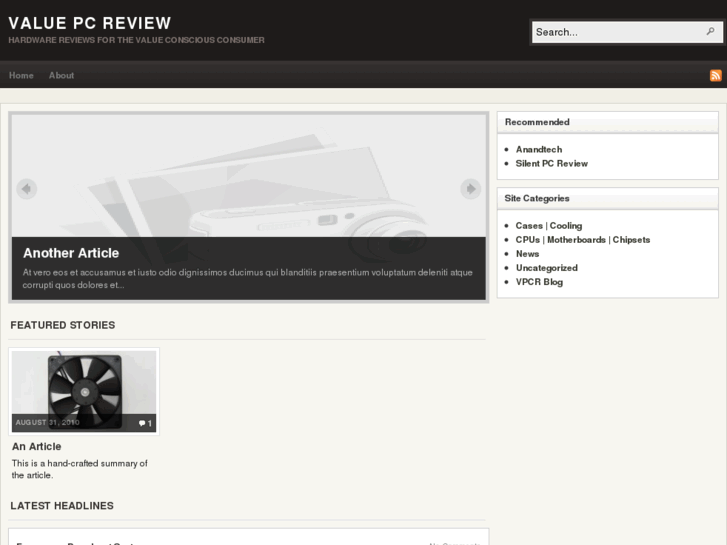
Task: Click the Value PC Review site title
Action: click(x=90, y=23)
